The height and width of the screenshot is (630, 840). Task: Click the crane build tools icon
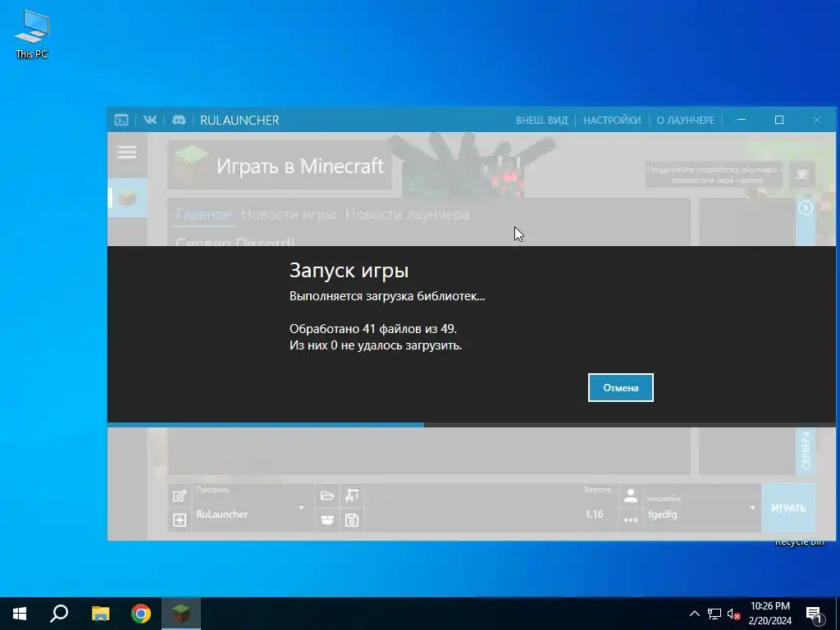point(352,495)
